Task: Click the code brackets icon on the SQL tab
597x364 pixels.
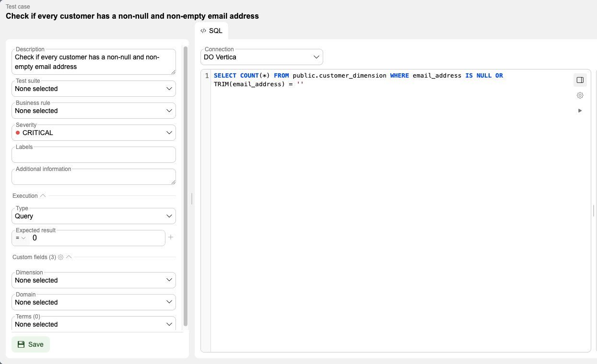Action: (203, 31)
